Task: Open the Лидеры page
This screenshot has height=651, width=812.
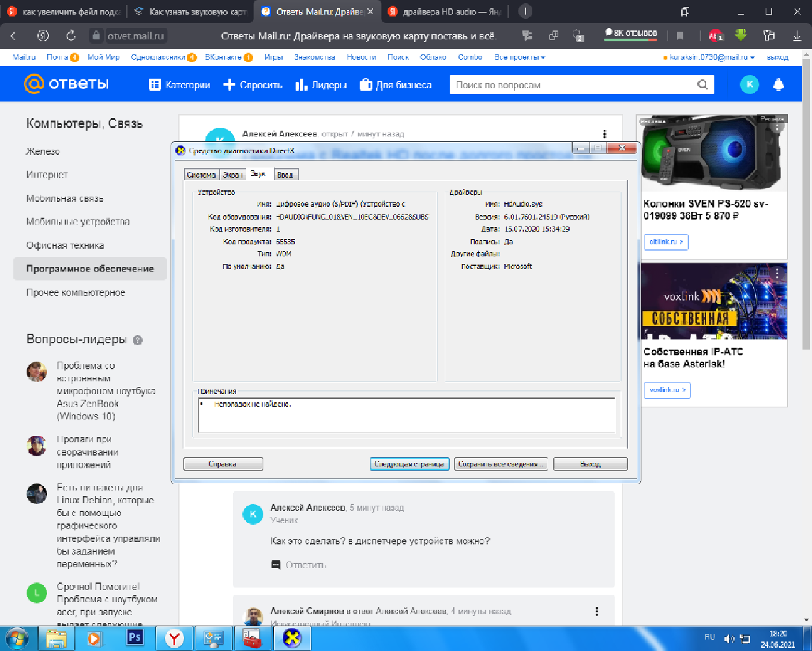Action: 321,85
